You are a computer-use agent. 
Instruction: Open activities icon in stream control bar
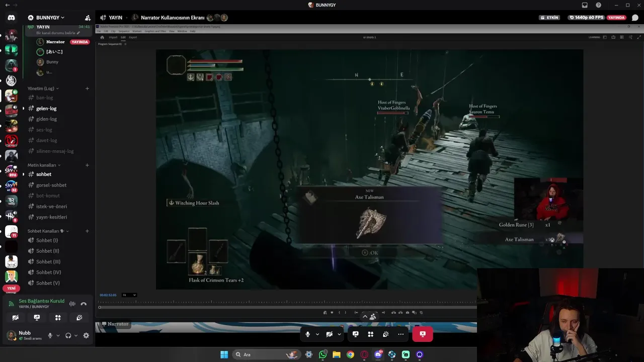(370, 334)
